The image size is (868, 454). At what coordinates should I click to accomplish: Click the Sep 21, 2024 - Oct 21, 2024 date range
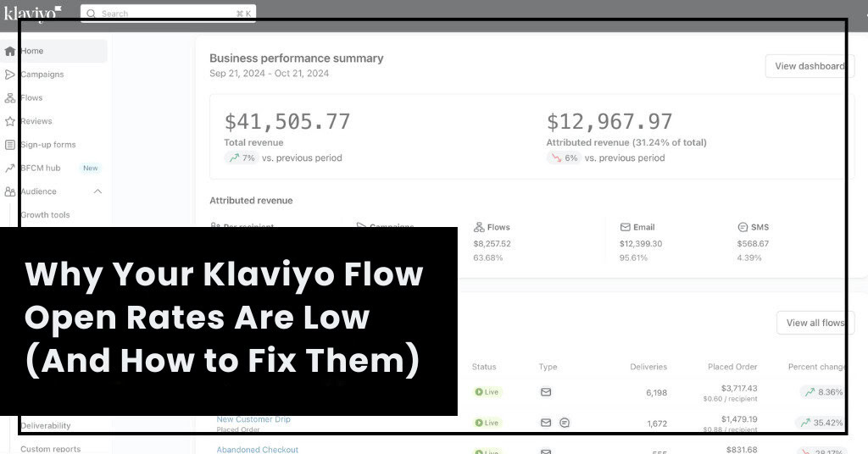[x=269, y=74]
